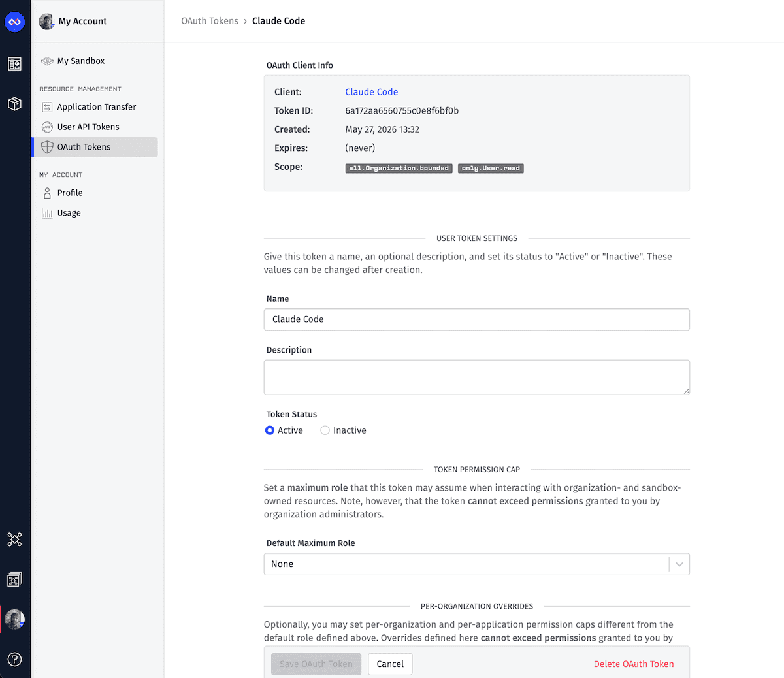Click the all.Organization.bounded scope tag

399,169
